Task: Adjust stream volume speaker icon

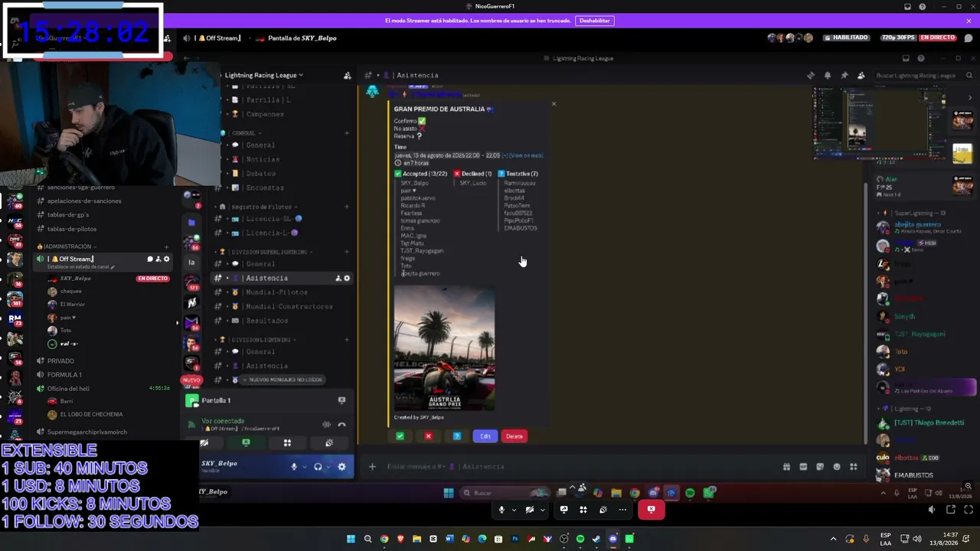Action: click(932, 510)
